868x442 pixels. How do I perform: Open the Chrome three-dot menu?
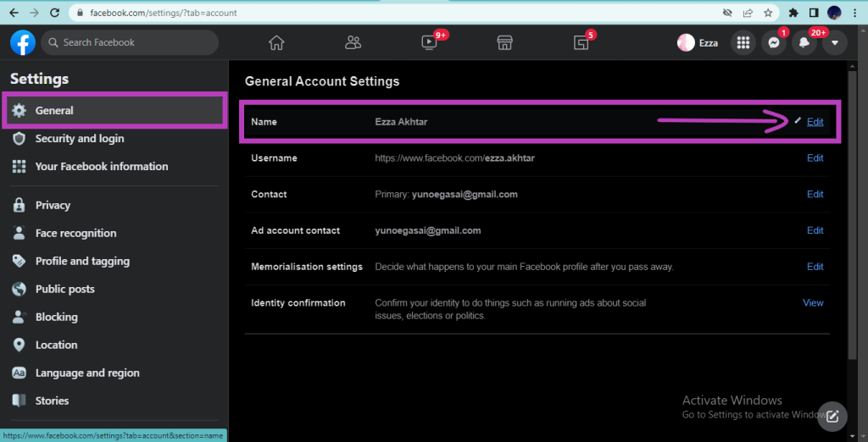coord(854,12)
